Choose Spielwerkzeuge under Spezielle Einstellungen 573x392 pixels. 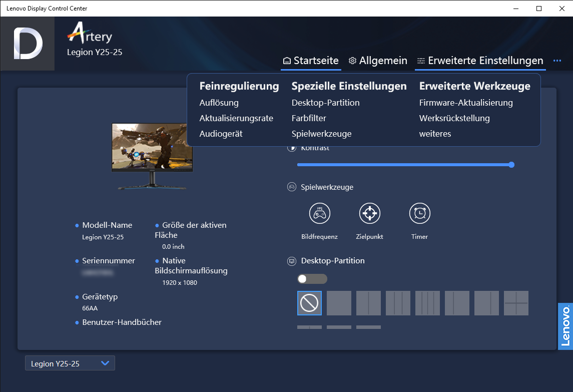[322, 134]
